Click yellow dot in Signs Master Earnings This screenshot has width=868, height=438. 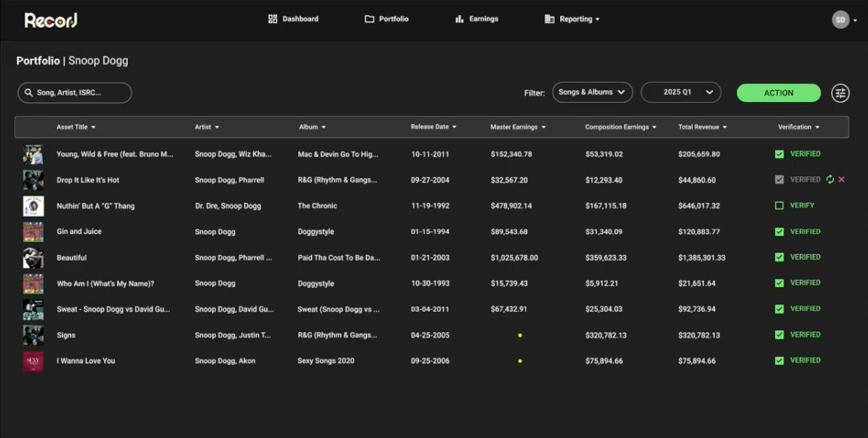(519, 335)
